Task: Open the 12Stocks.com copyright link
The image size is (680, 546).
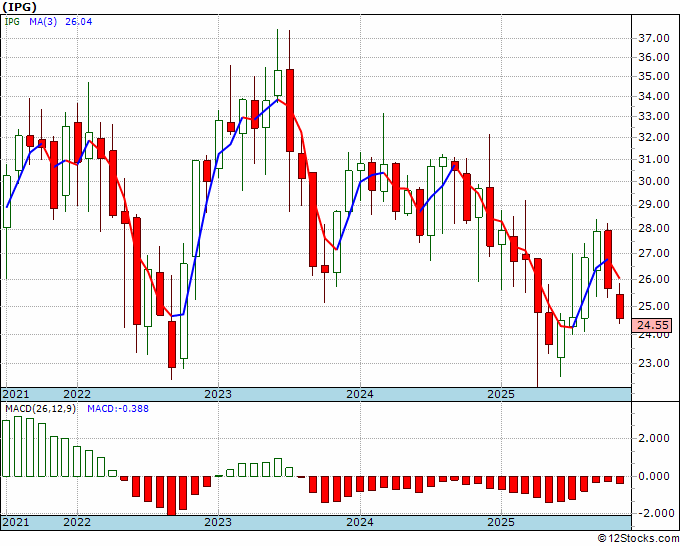Action: pos(638,538)
